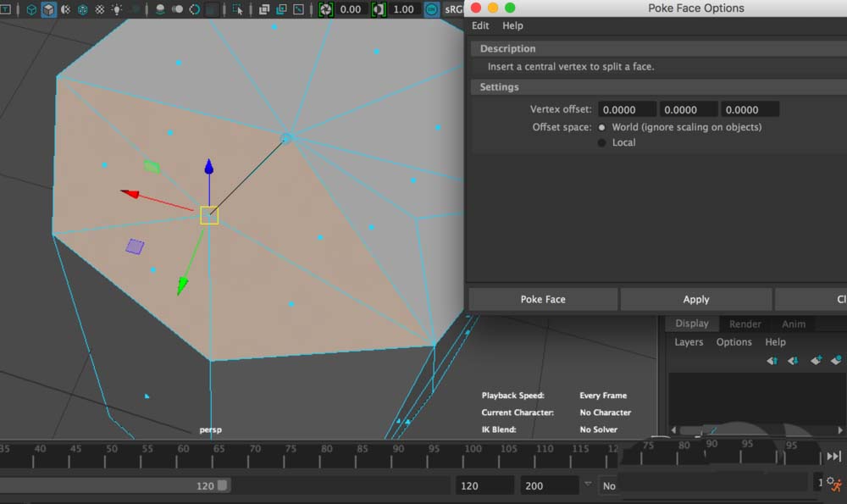The width and height of the screenshot is (847, 504).
Task: Collapse the Settings section header
Action: (659, 87)
